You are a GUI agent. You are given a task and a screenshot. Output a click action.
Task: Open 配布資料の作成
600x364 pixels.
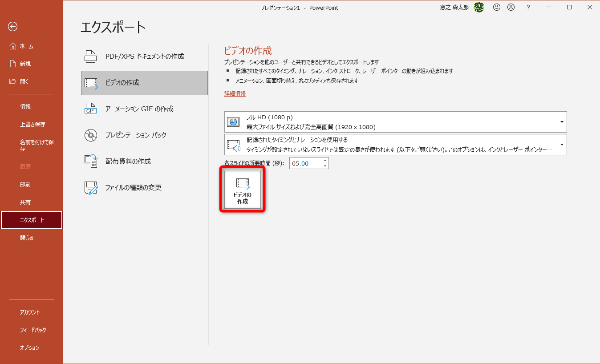[144, 161]
